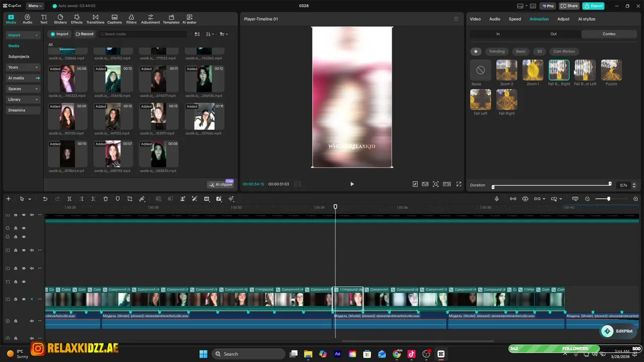Viewport: 644px width, 362px height.
Task: Click the microphone voiceover icon
Action: click(x=497, y=199)
